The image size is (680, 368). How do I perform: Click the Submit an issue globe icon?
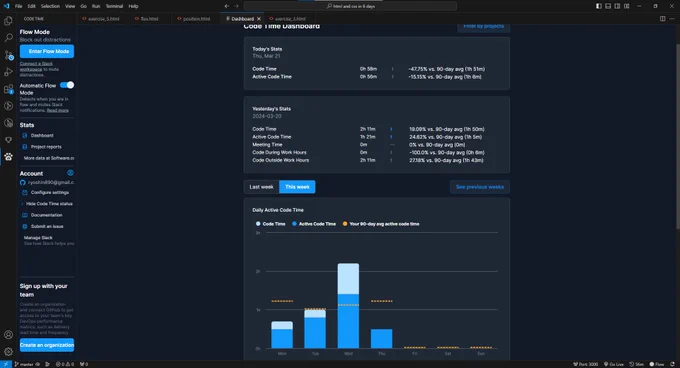25,226
